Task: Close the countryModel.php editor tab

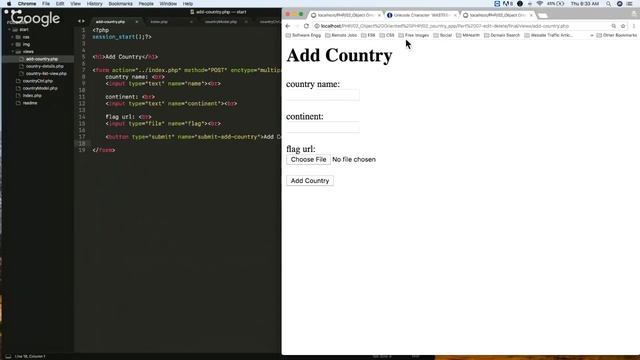Action: click(x=246, y=22)
